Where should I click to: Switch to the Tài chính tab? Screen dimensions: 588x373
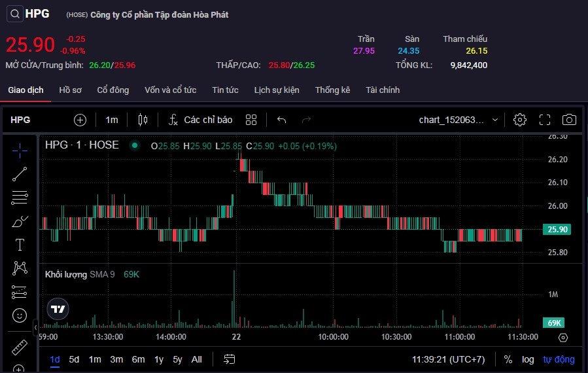tap(383, 90)
